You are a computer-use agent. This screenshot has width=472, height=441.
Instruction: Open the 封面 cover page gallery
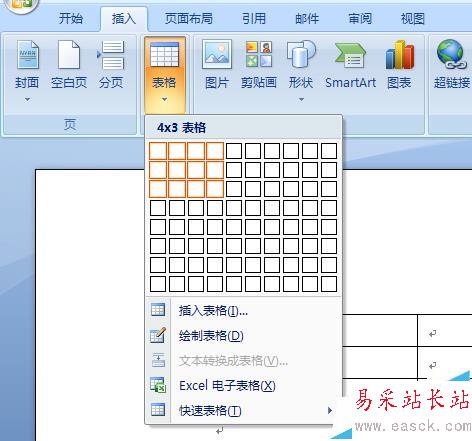(x=27, y=71)
